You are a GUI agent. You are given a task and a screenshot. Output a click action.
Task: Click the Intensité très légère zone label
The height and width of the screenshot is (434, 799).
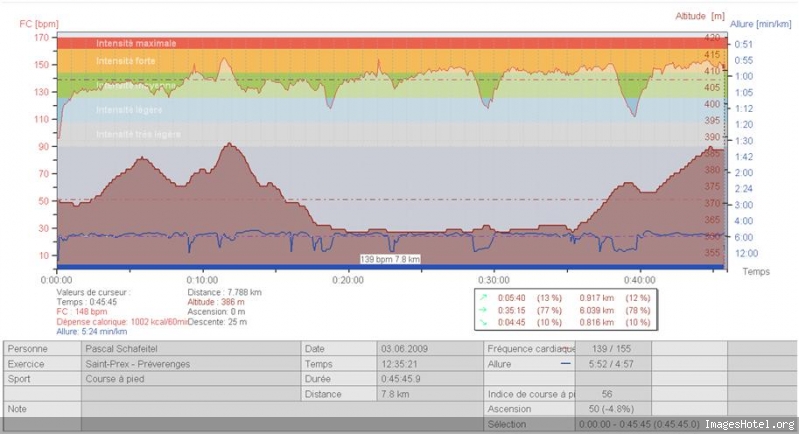click(x=138, y=134)
